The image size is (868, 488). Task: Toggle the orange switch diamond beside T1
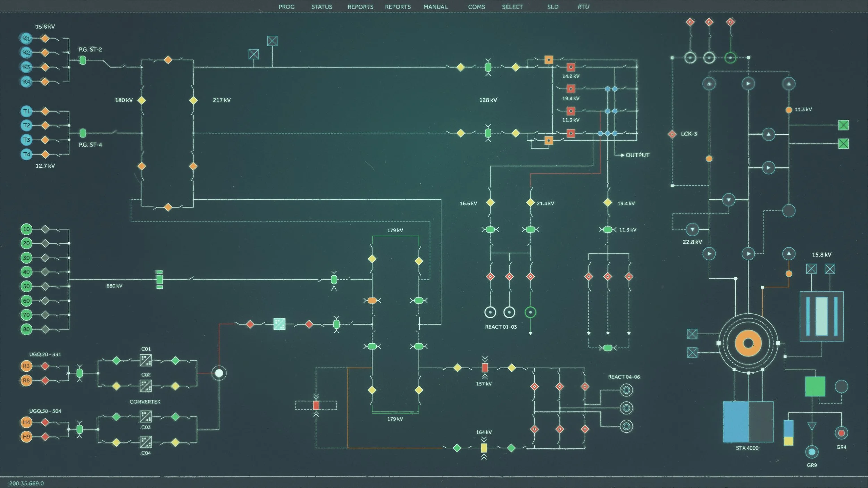45,111
